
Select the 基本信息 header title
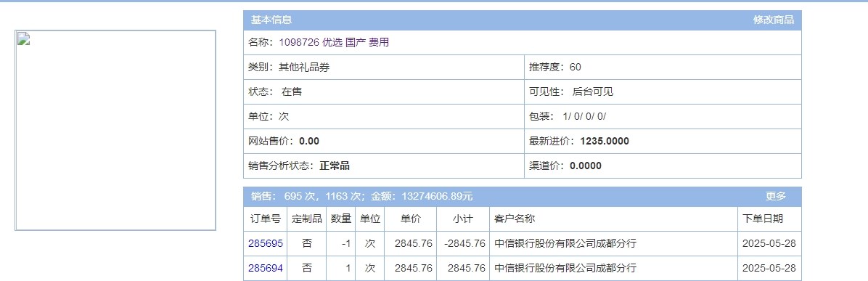pyautogui.click(x=271, y=20)
